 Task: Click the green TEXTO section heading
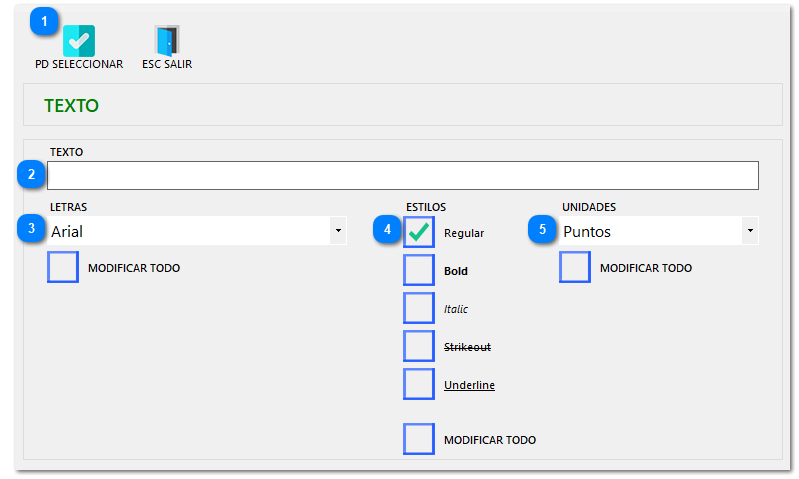pyautogui.click(x=71, y=105)
